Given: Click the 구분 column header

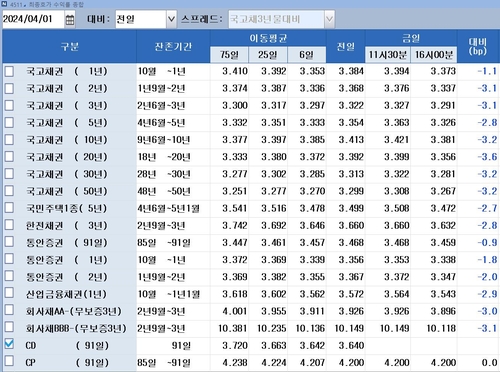Looking at the screenshot, I should pyautogui.click(x=69, y=46).
